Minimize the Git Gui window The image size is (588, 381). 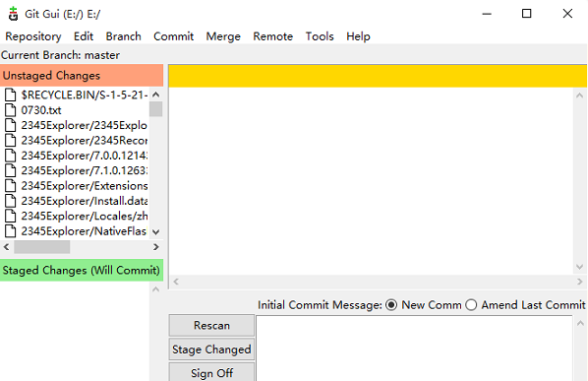[x=487, y=14]
